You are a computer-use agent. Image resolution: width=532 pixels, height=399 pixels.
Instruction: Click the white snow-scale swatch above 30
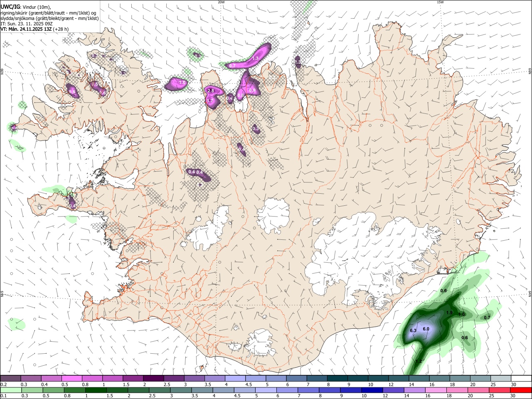point(521,379)
